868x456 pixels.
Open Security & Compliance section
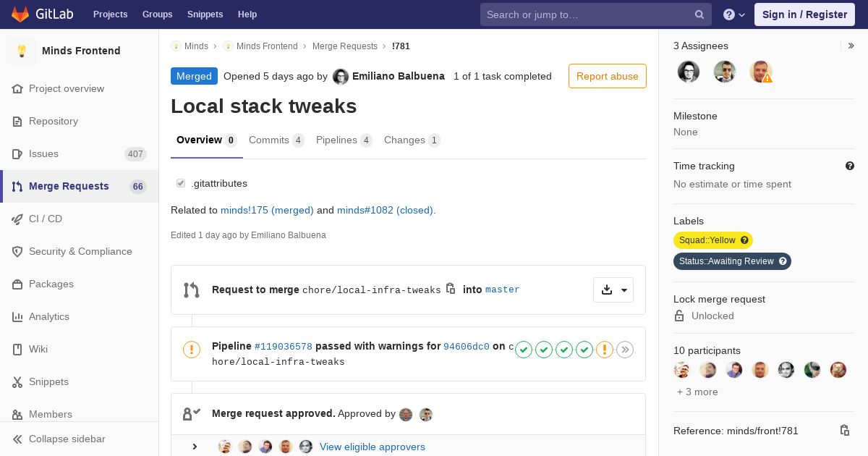pyautogui.click(x=80, y=251)
